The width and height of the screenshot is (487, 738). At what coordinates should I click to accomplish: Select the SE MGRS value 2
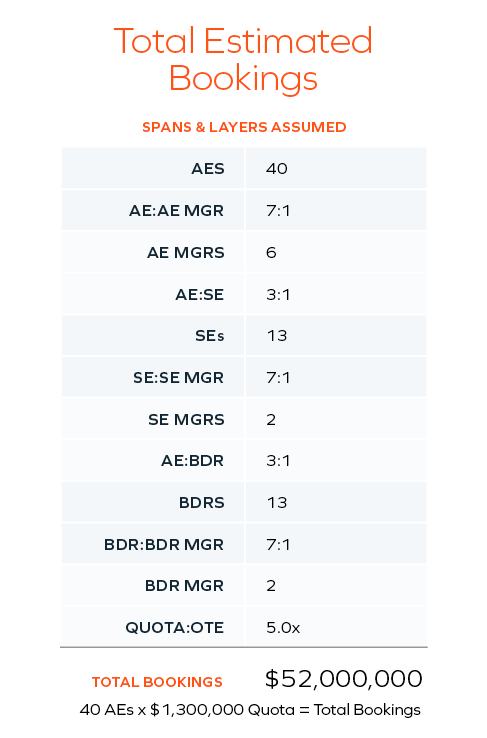(x=271, y=419)
